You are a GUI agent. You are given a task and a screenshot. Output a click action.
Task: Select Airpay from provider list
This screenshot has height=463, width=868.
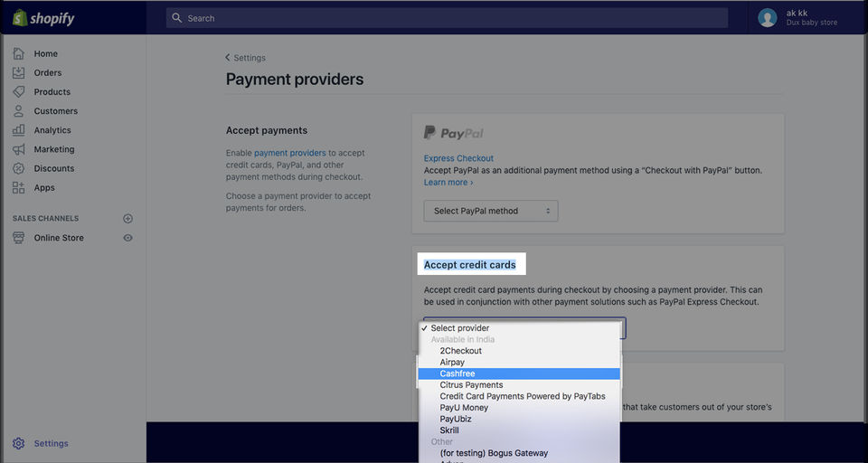coord(519,363)
